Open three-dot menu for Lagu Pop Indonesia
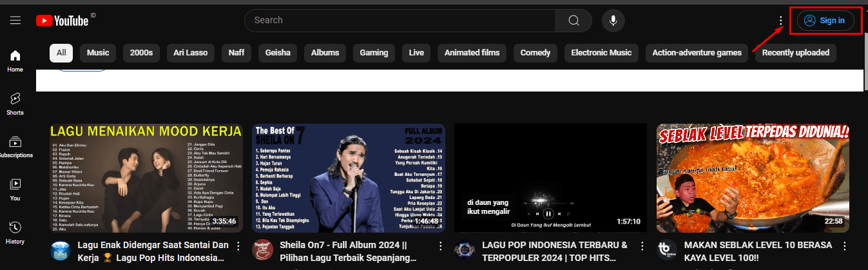Viewport: 868px width, 270px height. click(x=642, y=246)
